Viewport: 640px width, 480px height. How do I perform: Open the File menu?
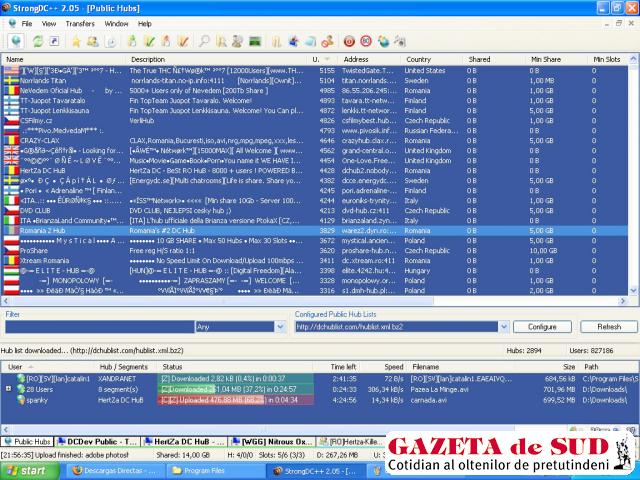(x=27, y=24)
